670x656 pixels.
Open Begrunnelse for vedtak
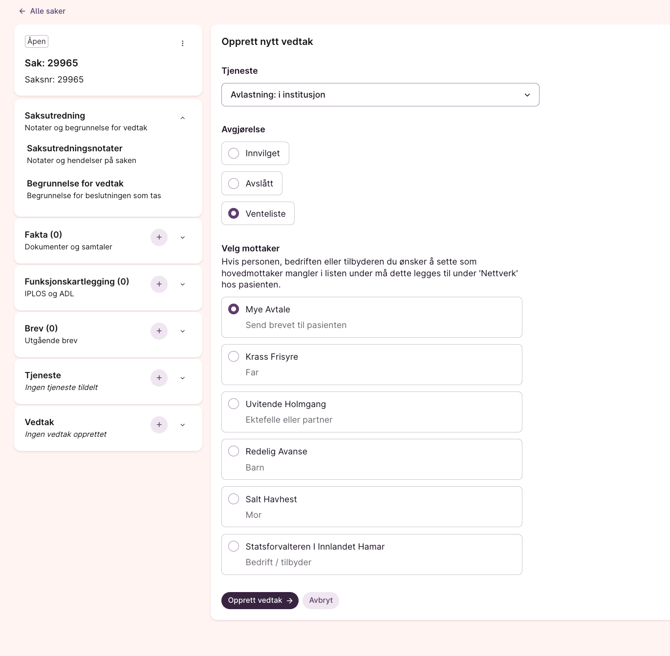[x=75, y=184]
